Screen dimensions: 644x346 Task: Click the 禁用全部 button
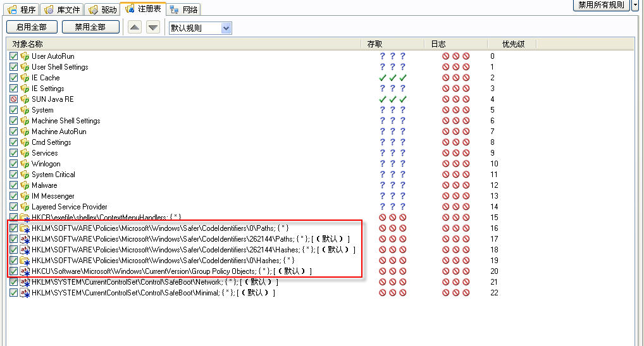tap(90, 27)
